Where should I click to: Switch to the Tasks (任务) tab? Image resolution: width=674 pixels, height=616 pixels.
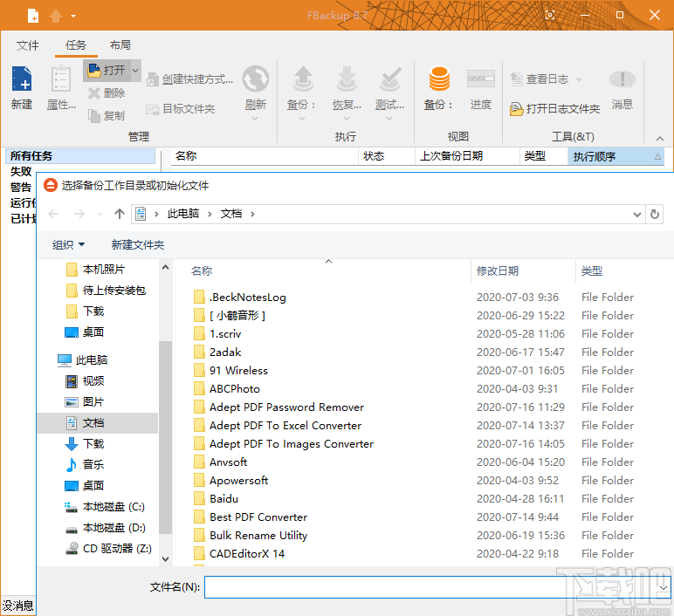76,45
